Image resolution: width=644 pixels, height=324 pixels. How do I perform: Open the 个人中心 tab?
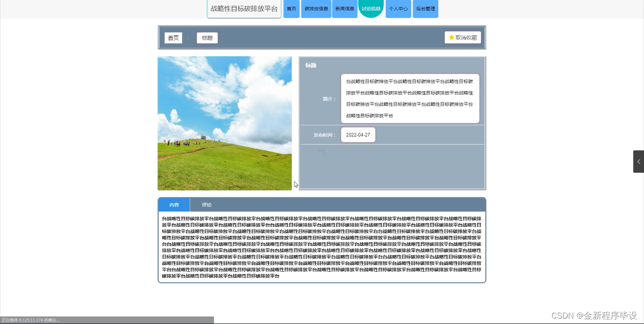pyautogui.click(x=398, y=8)
